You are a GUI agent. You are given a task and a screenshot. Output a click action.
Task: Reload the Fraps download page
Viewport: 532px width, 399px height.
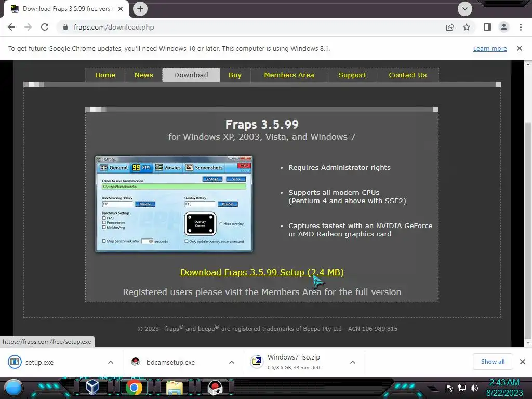pyautogui.click(x=45, y=27)
